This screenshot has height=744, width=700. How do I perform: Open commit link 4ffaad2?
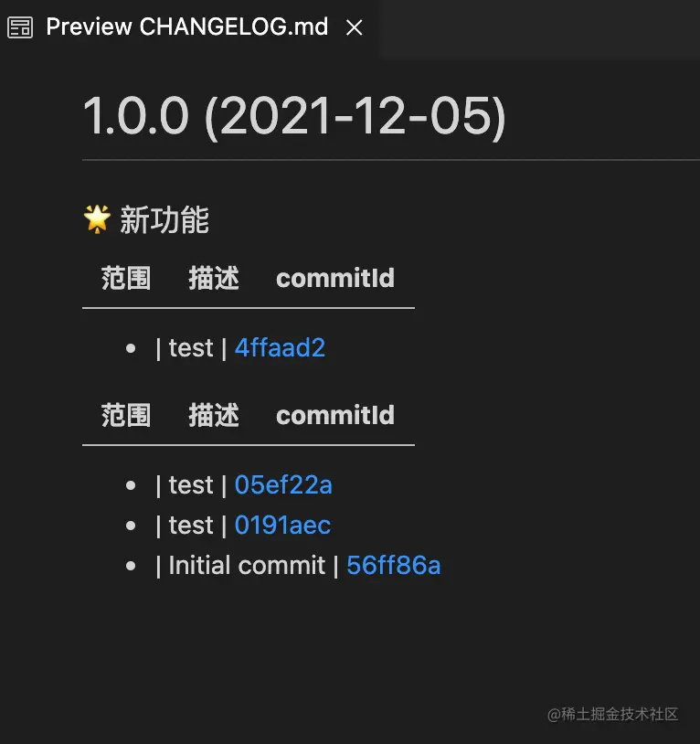(x=280, y=348)
